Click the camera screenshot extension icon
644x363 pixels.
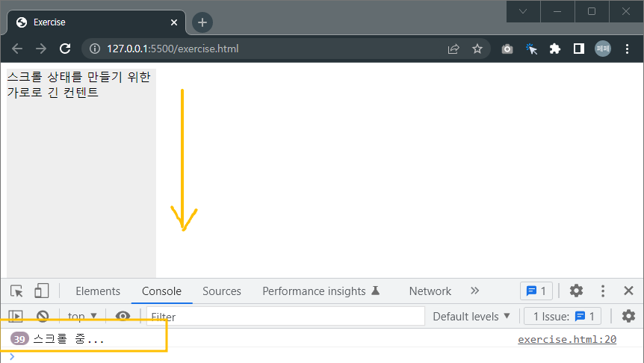507,49
